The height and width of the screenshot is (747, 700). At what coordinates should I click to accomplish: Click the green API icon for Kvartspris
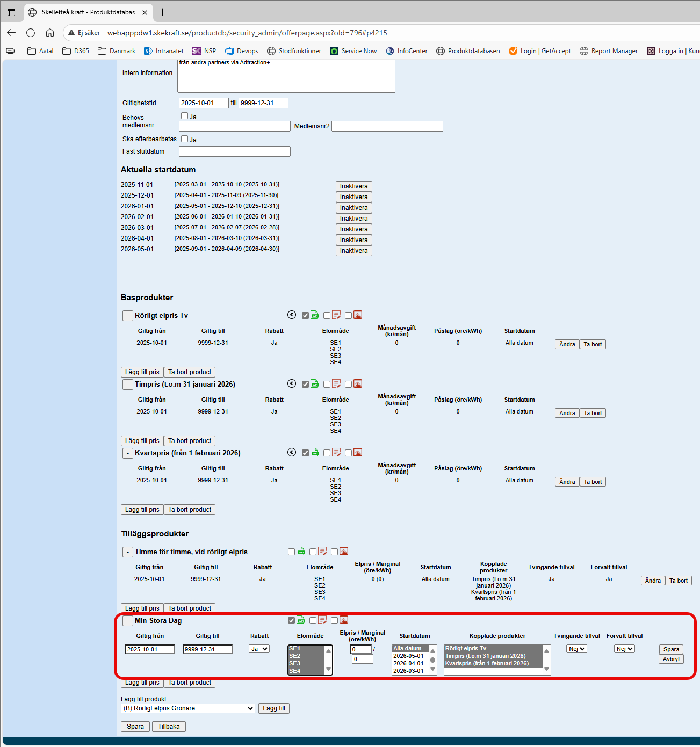coord(315,452)
